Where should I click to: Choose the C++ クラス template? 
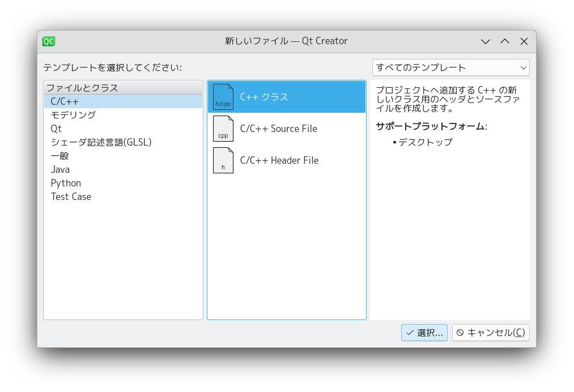287,97
